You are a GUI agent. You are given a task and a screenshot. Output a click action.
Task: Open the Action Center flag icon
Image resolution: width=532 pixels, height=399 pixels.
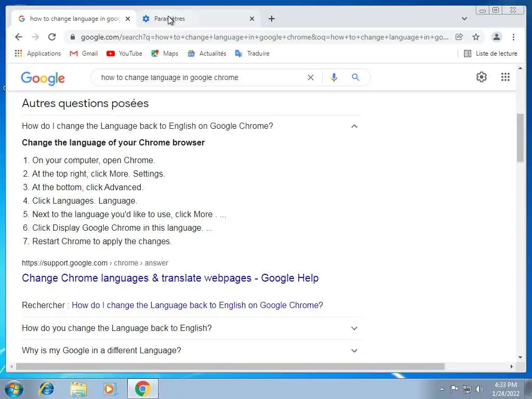(x=454, y=389)
